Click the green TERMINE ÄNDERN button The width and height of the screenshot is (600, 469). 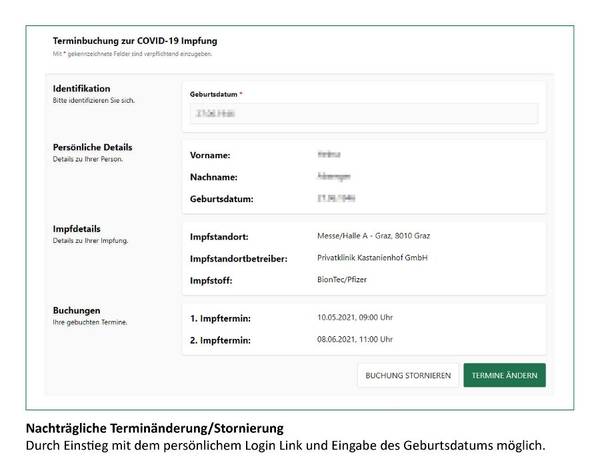(505, 375)
